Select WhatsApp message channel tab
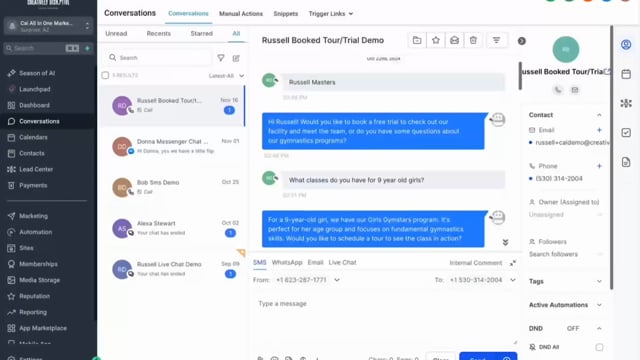This screenshot has height=360, width=640. (x=287, y=262)
